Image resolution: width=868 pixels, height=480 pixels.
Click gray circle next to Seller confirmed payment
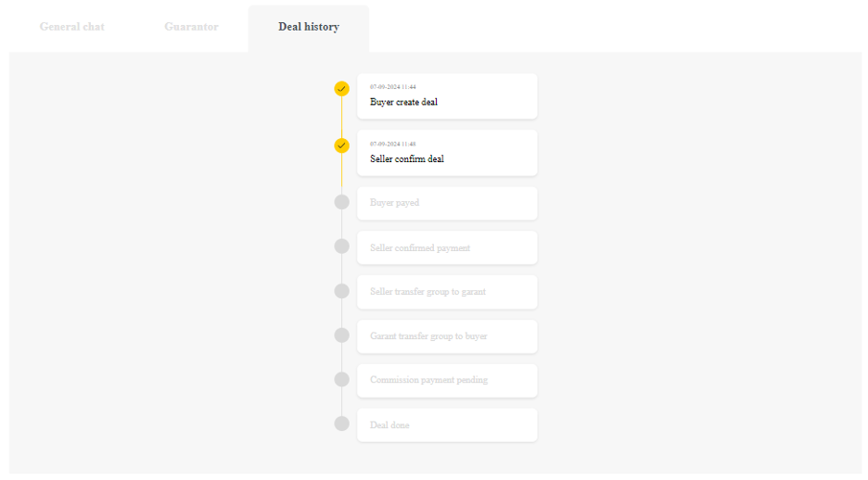click(341, 246)
